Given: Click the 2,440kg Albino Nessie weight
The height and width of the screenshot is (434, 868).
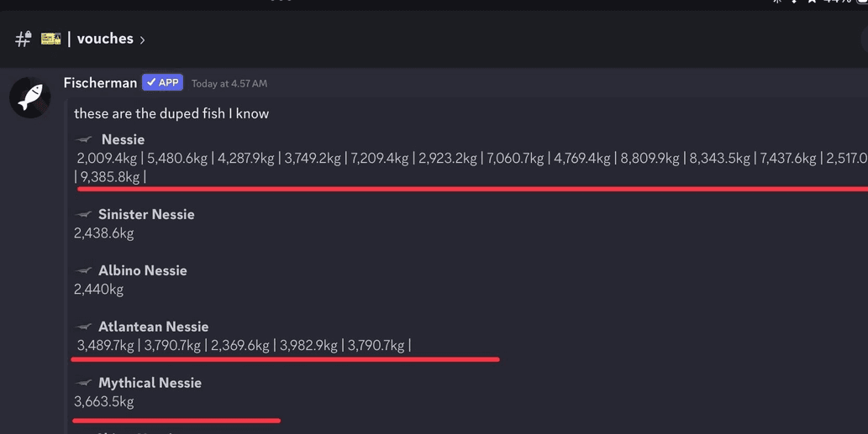Looking at the screenshot, I should pyautogui.click(x=98, y=289).
